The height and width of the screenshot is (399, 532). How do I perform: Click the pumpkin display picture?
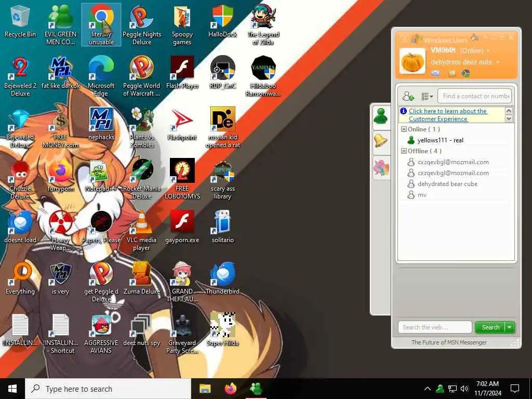[412, 61]
